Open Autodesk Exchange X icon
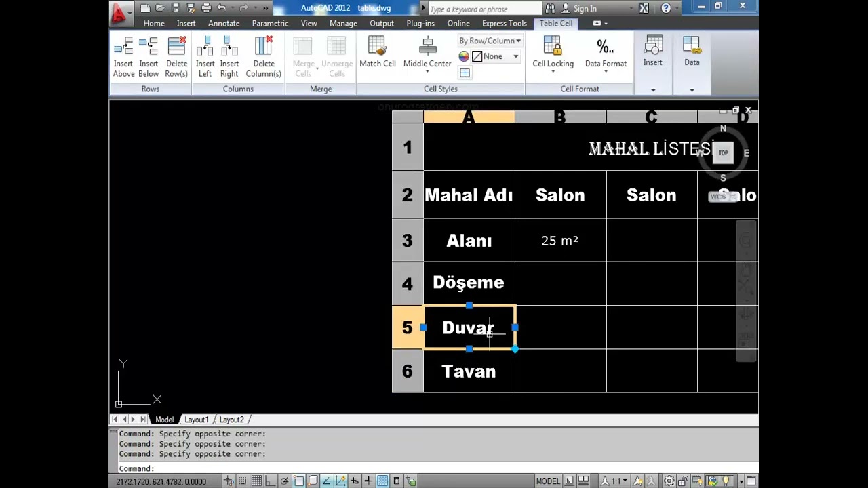 644,8
